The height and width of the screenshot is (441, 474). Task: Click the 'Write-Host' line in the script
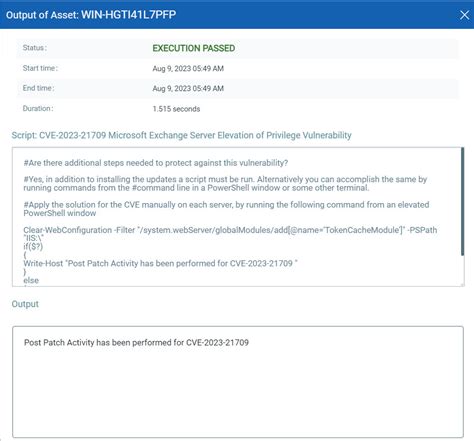pos(160,263)
